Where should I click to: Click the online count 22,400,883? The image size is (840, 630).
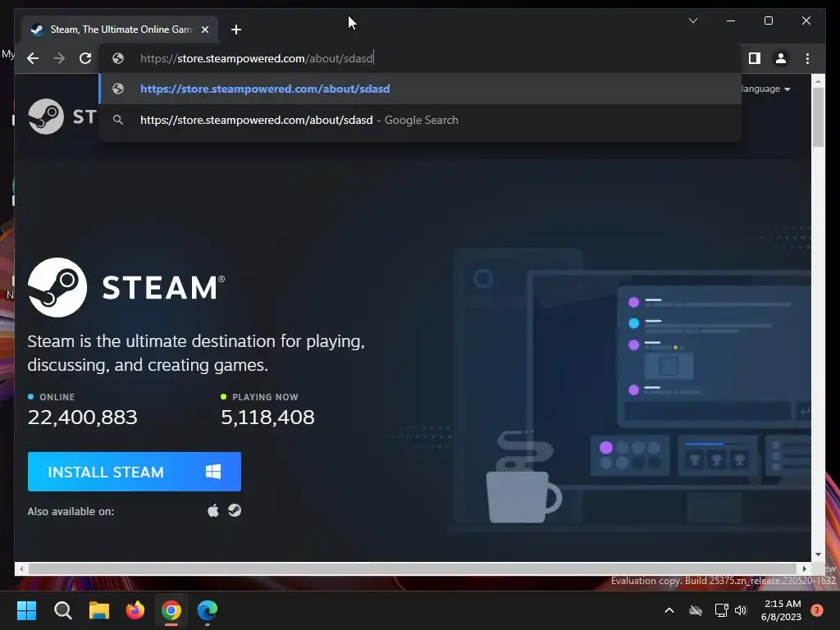pyautogui.click(x=83, y=418)
